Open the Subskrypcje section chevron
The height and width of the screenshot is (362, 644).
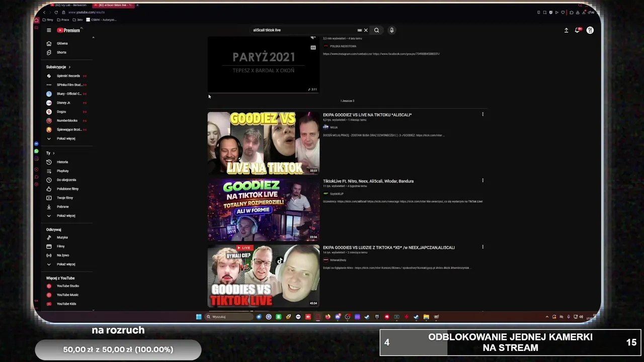[x=69, y=67]
